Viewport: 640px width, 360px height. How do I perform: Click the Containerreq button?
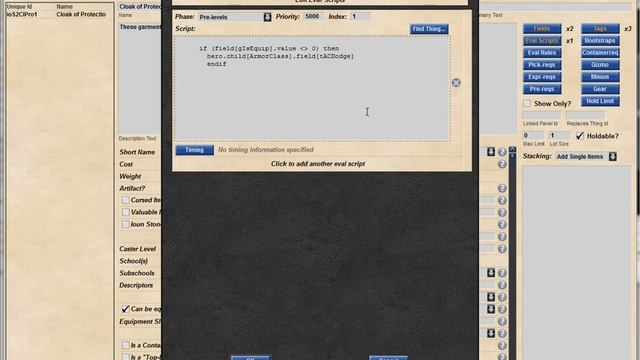(600, 53)
